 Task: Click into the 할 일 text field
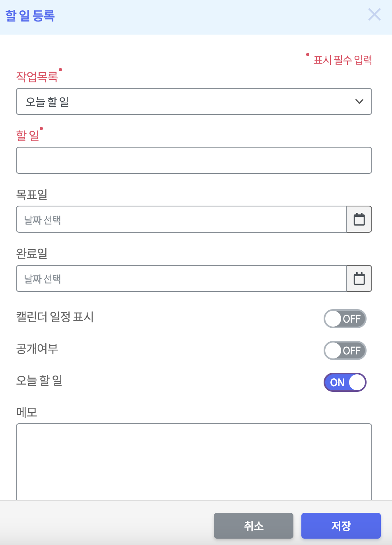(194, 160)
